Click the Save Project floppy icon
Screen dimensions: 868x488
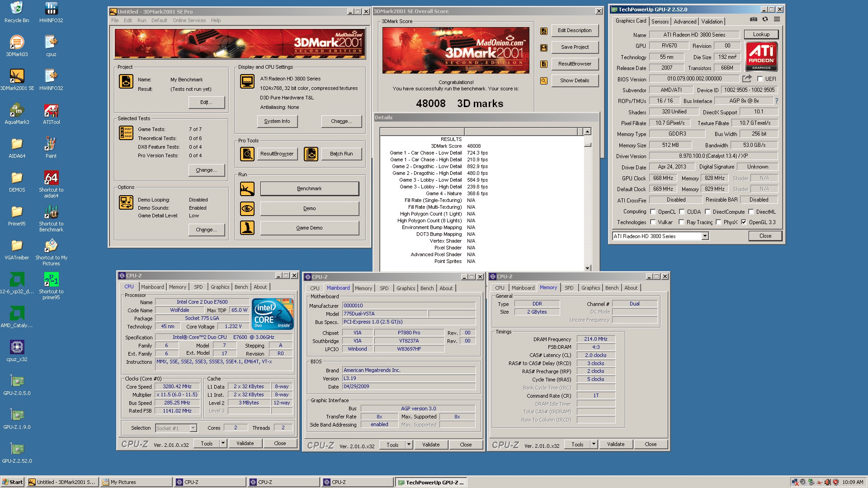point(544,48)
